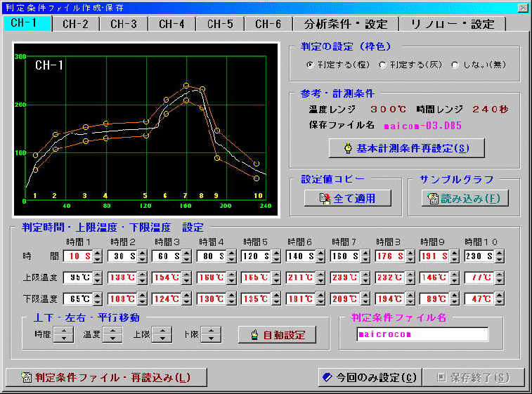Click the file icon on 再読込み(L)
The height and width of the screenshot is (394, 532).
(26, 377)
